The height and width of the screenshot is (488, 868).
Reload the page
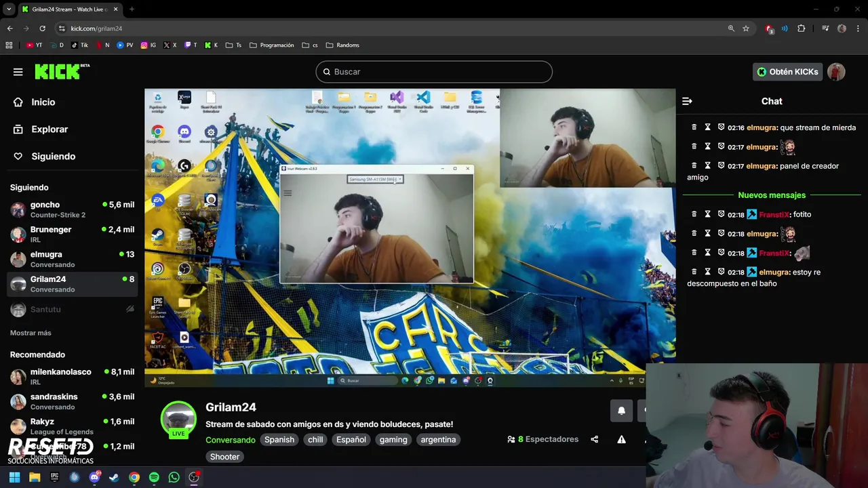pos(42,28)
